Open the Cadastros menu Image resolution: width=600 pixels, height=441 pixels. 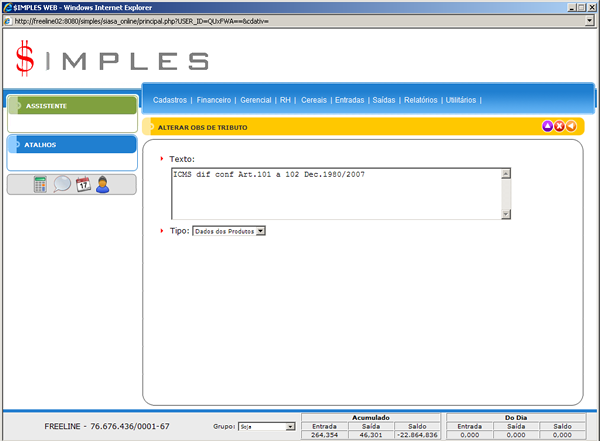[170, 100]
